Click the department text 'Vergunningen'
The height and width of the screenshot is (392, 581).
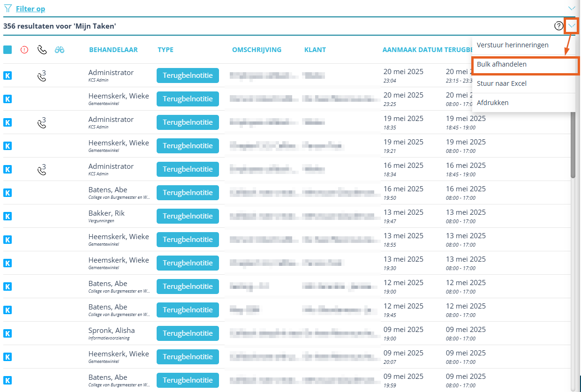[x=101, y=221]
